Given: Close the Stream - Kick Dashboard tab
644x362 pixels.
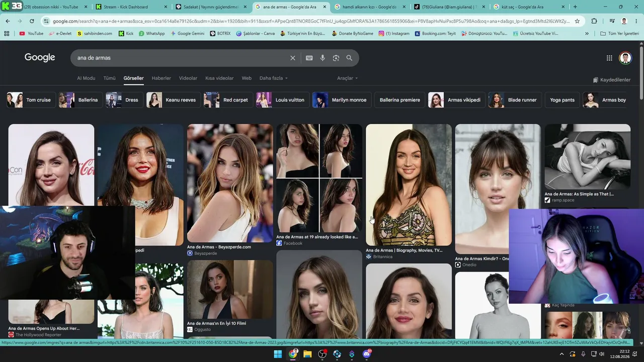Looking at the screenshot, I should coord(165,7).
